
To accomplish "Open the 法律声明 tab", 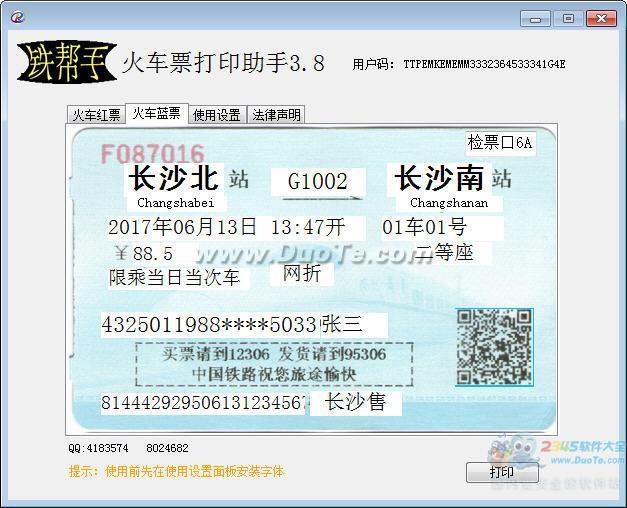I will coord(276,115).
